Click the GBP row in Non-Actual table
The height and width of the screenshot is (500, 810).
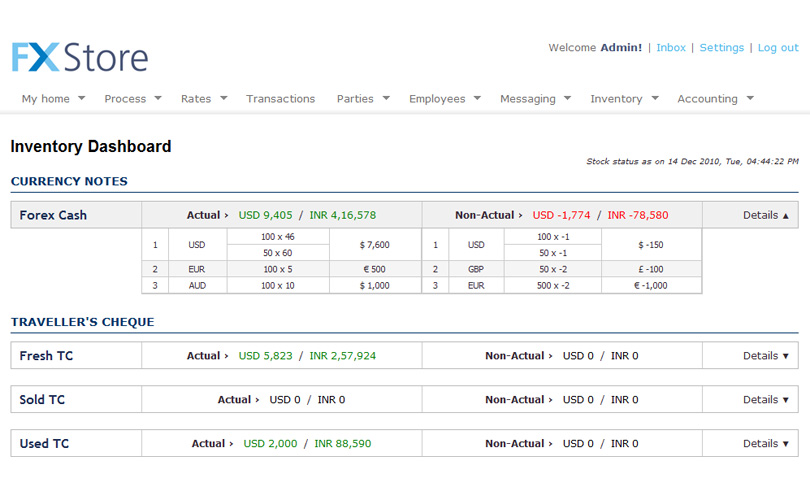point(476,269)
